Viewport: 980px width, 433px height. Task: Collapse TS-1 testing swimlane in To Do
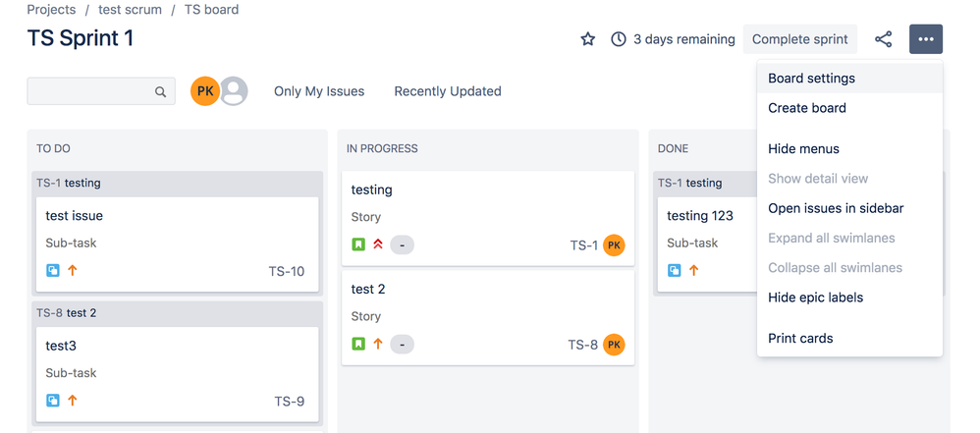pyautogui.click(x=178, y=183)
